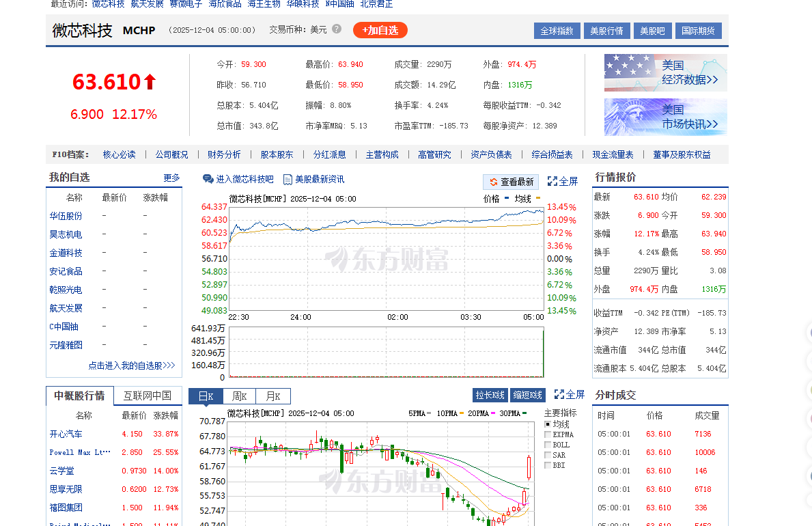Open 金道科技 in watchlist

pos(66,253)
